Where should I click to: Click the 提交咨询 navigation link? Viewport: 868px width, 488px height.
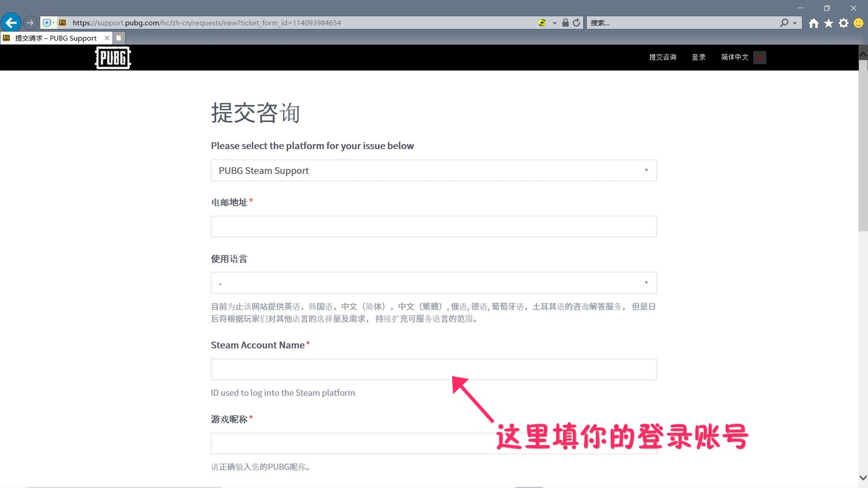(662, 57)
